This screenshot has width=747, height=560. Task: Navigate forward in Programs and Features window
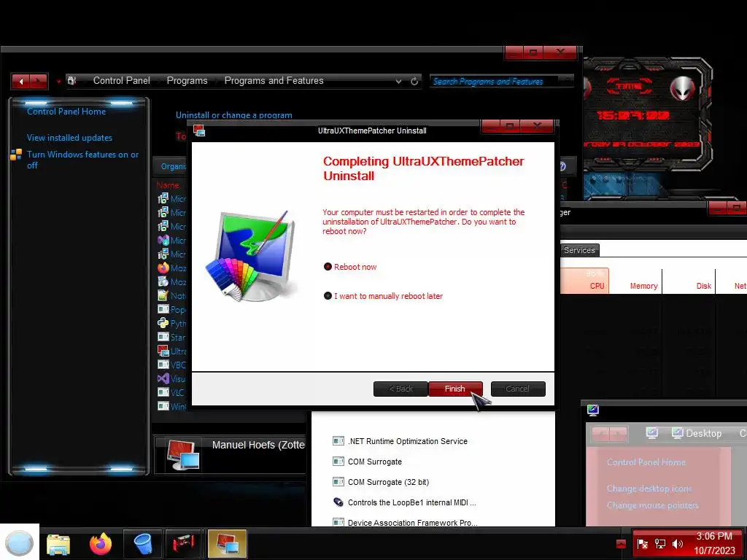pyautogui.click(x=39, y=82)
